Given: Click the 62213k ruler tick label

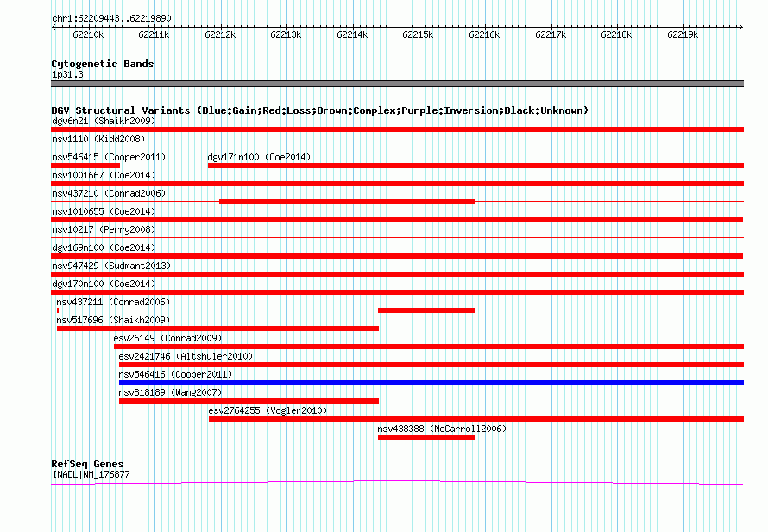Looking at the screenshot, I should point(286,34).
